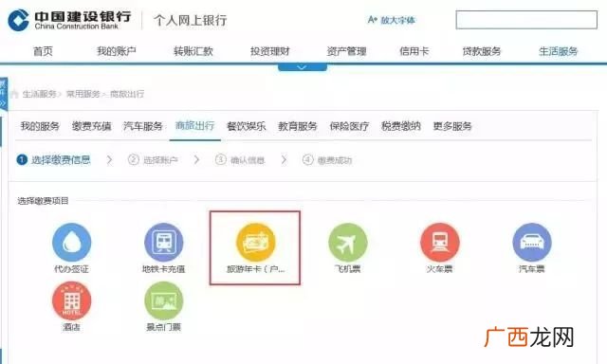Switch to 税费缴纳 tab
This screenshot has width=607, height=364.
[x=400, y=126]
